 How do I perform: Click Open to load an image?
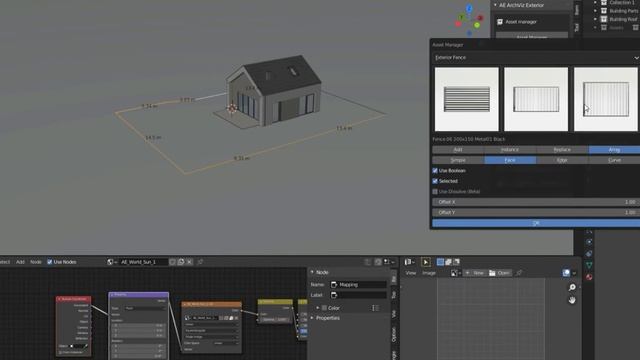point(500,273)
